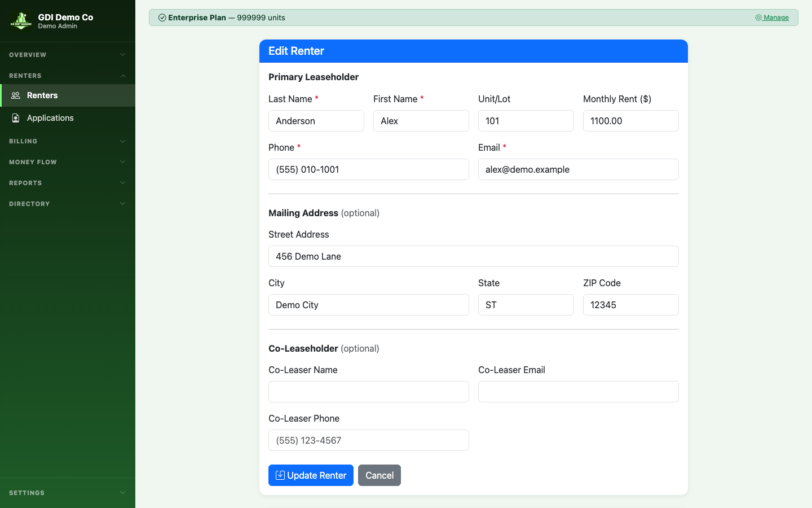Click the 'Unit/Lot' label
This screenshot has height=508, width=812.
click(x=495, y=99)
